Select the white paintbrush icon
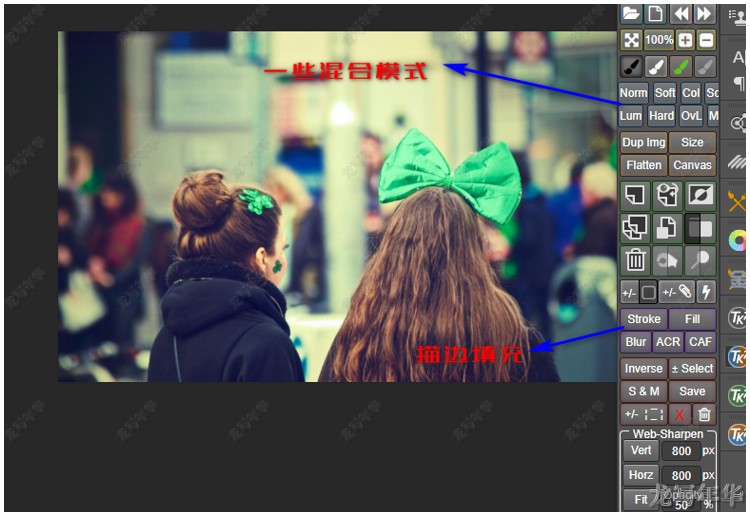Viewport: 750px width, 516px height. coord(656,67)
